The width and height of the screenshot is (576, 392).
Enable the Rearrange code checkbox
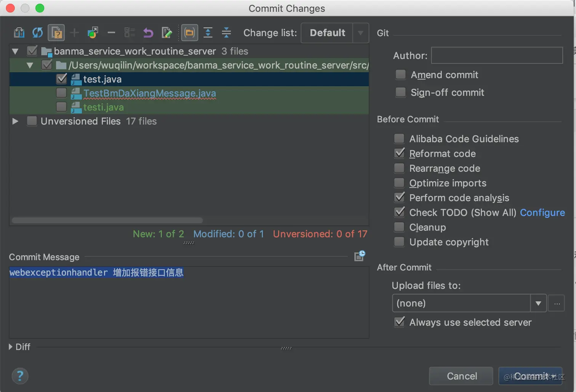pos(399,168)
